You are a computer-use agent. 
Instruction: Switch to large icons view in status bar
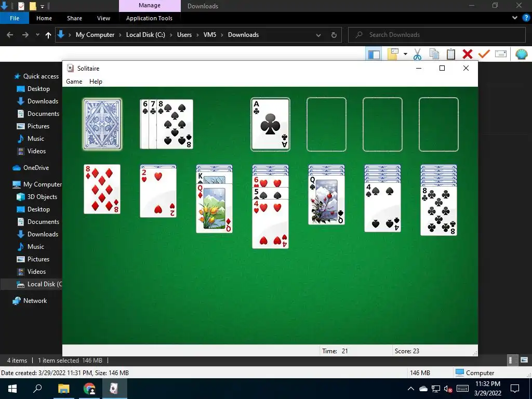click(524, 360)
